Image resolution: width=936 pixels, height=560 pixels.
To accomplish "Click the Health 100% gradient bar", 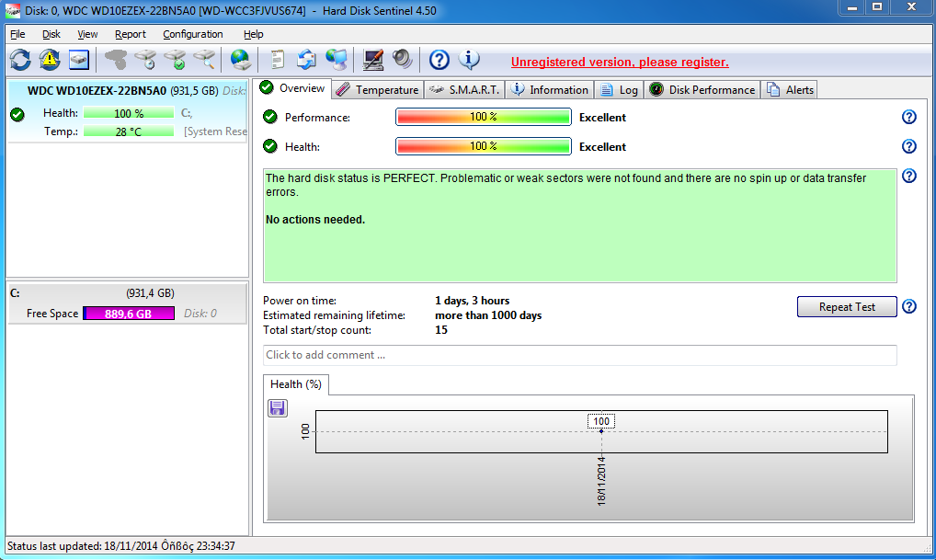I will coord(484,146).
